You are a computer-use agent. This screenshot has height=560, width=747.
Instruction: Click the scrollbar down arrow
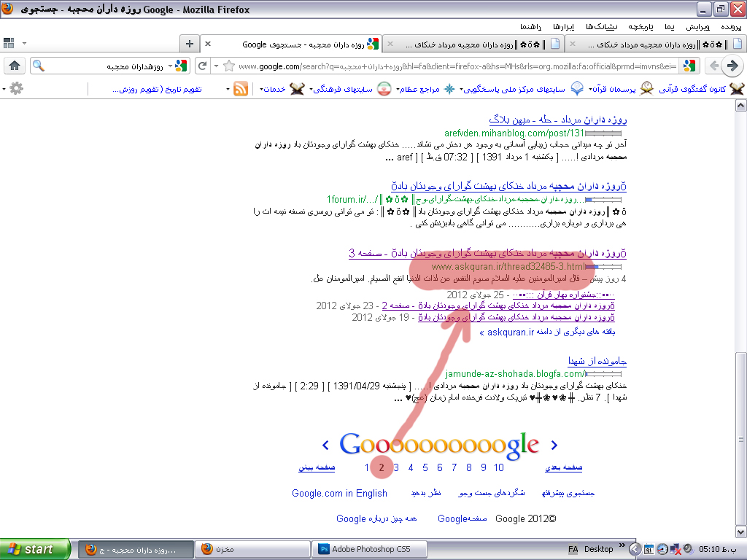[x=741, y=532]
